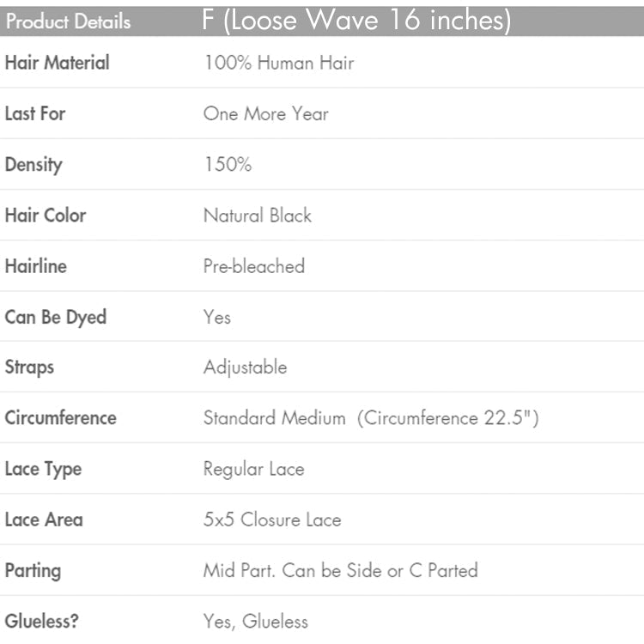
Task: Click the Adjustable straps value
Action: pyautogui.click(x=245, y=368)
